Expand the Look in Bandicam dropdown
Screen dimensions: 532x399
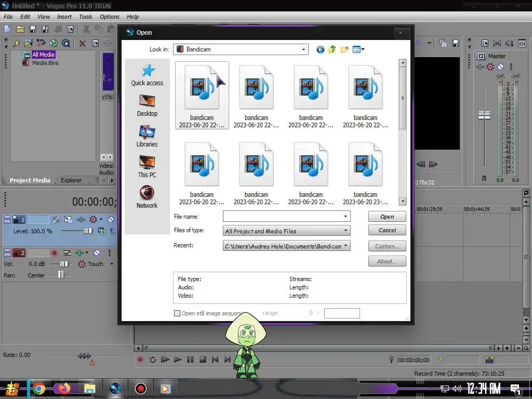click(x=303, y=49)
